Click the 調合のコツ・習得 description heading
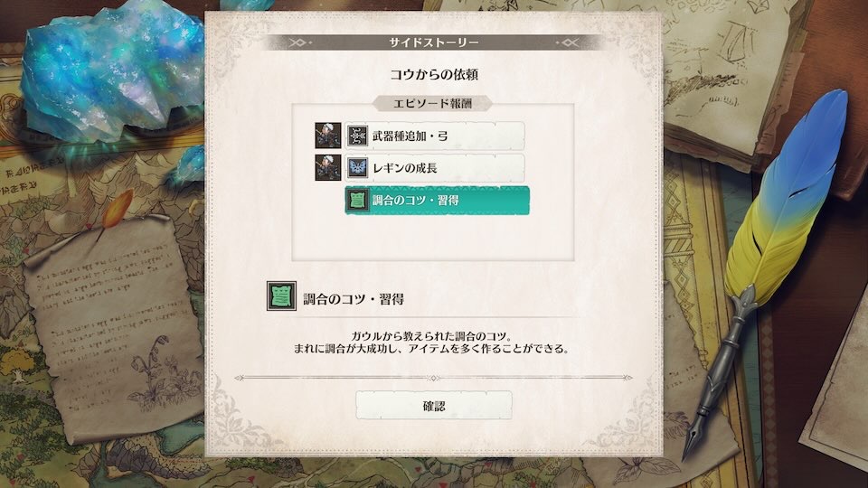Viewport: 868px width, 488px height. [354, 299]
